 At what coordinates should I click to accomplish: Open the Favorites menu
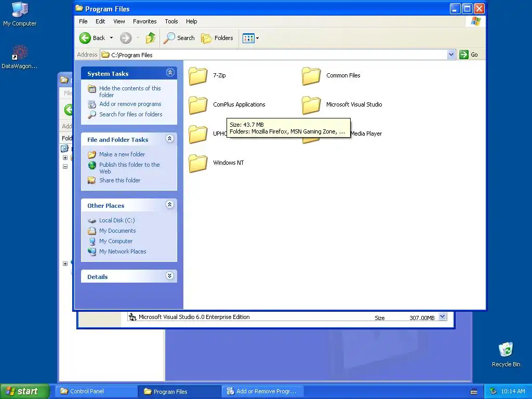[x=145, y=21]
